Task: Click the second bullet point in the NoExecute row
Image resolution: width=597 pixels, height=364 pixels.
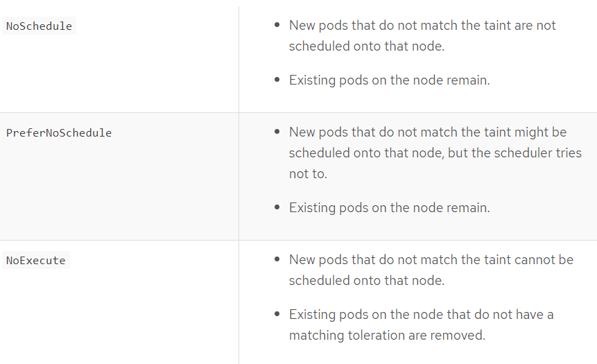Action: [277, 315]
